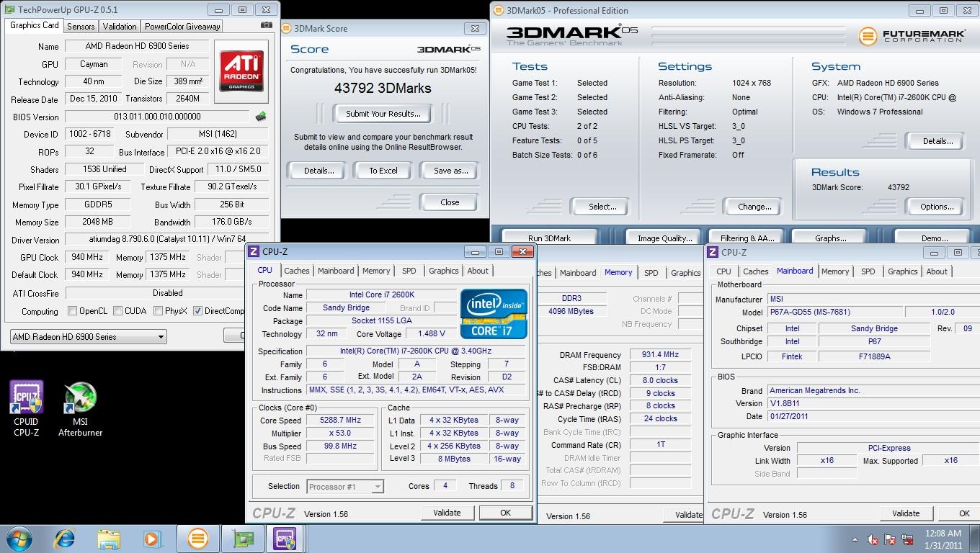The height and width of the screenshot is (553, 980).
Task: Click the GPU-Z screenshot camera icon
Action: click(x=267, y=25)
